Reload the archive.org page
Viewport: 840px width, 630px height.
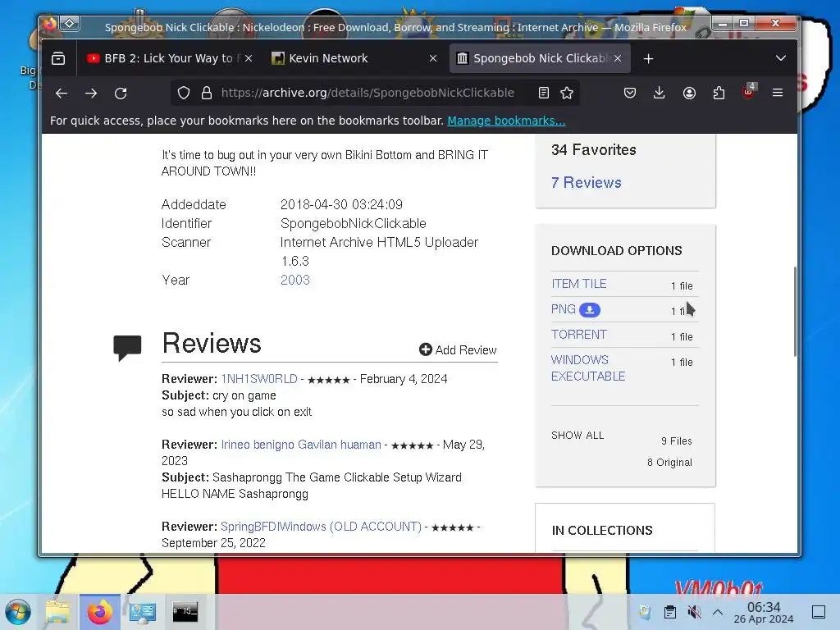pos(121,94)
